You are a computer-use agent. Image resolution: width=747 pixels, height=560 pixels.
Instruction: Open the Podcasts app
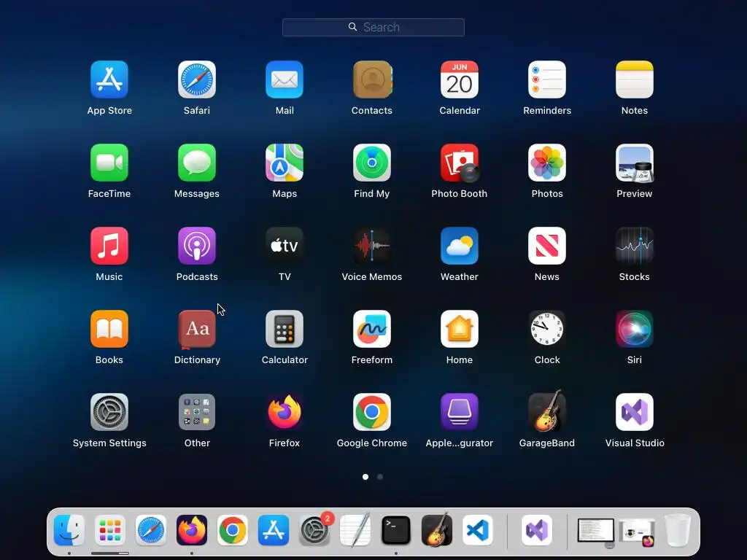tap(197, 246)
